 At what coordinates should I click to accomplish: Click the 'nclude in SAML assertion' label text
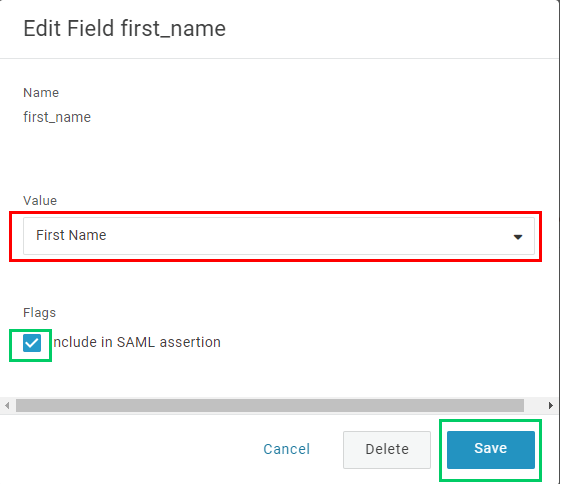(x=137, y=342)
